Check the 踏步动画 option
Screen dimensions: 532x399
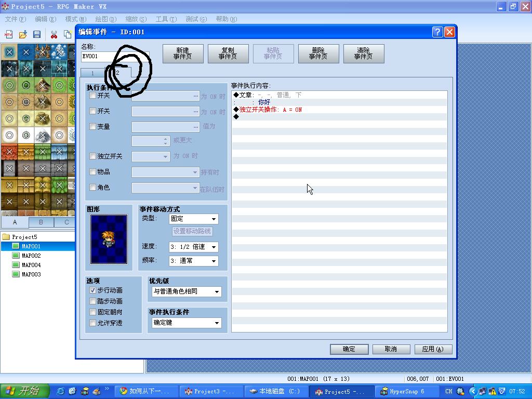point(92,301)
